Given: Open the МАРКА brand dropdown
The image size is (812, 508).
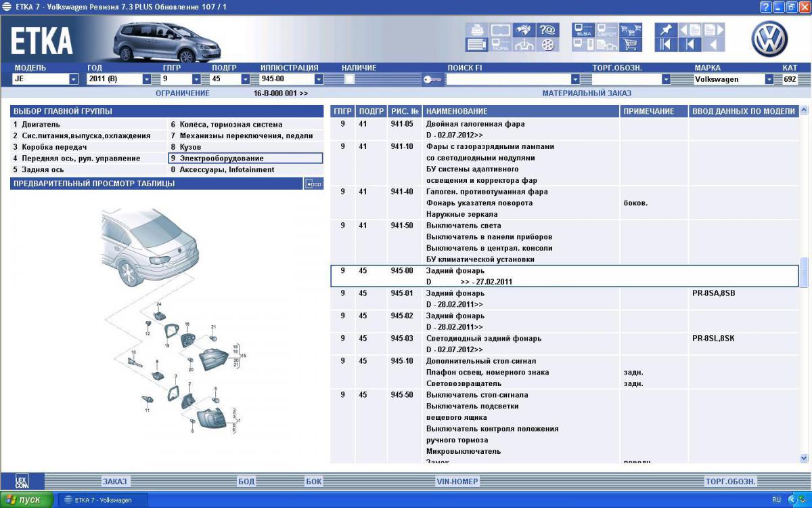Looking at the screenshot, I should pos(769,79).
